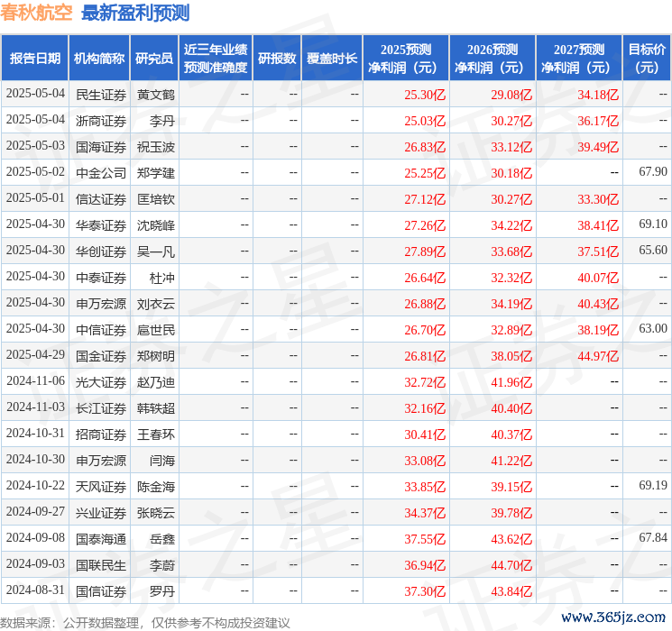The image size is (672, 631).
Task: Select target price 69.19
Action: click(x=653, y=485)
